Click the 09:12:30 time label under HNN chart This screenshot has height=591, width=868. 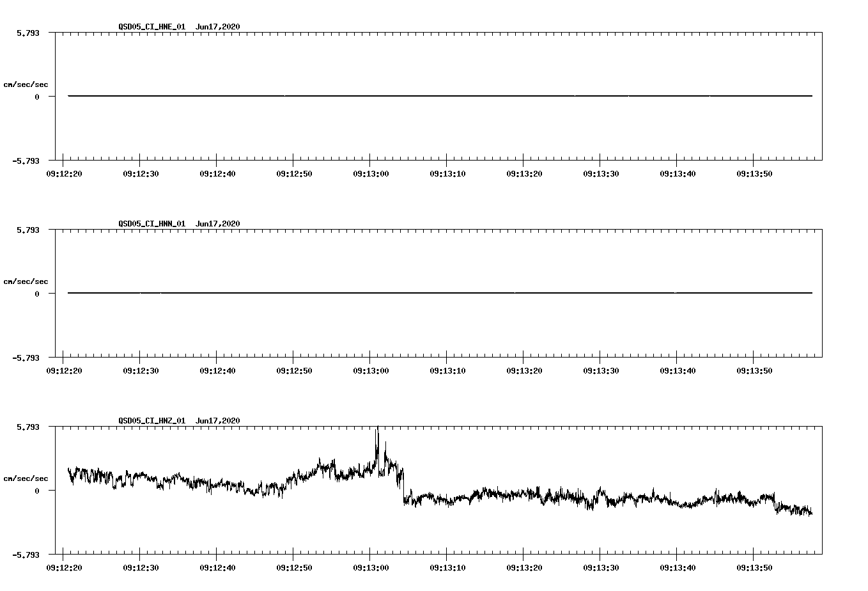click(141, 371)
